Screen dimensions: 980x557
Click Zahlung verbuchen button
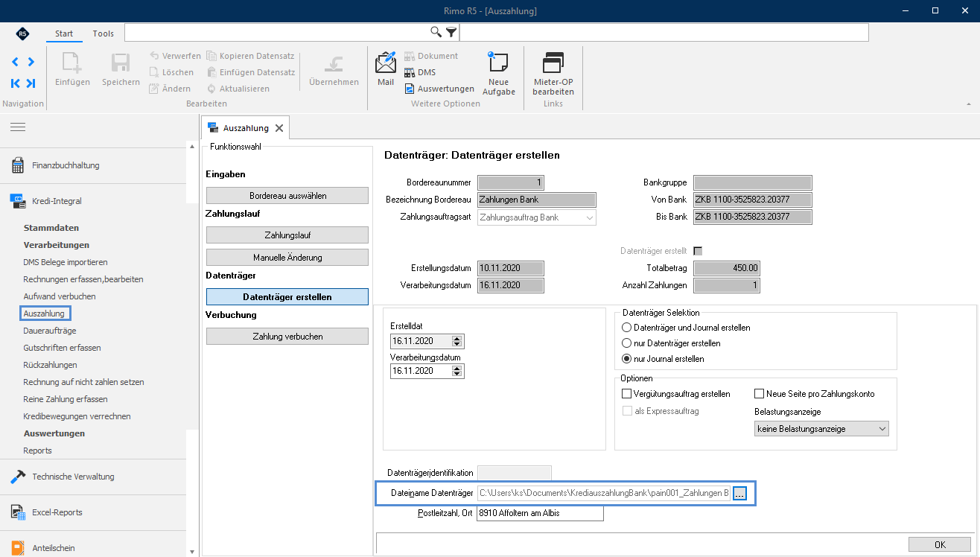(x=287, y=337)
